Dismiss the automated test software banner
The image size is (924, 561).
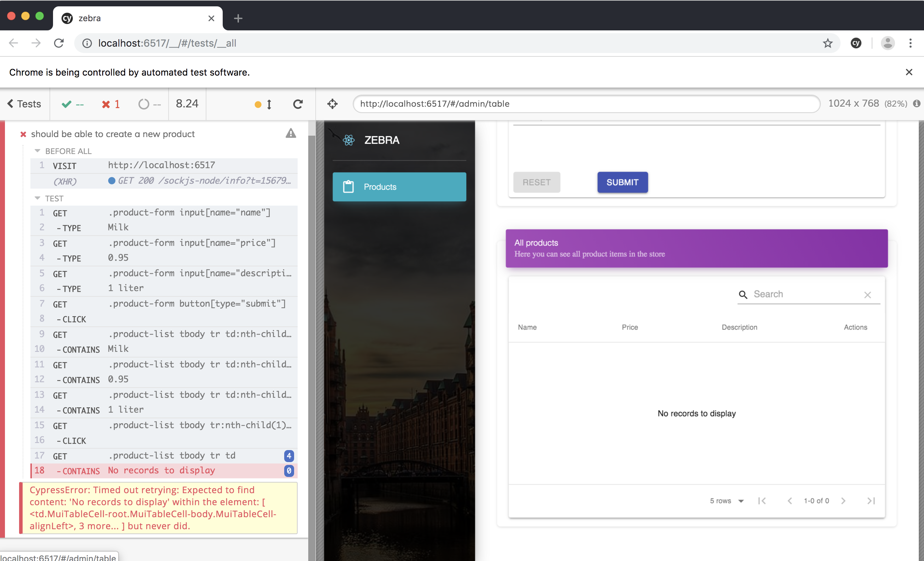(909, 72)
